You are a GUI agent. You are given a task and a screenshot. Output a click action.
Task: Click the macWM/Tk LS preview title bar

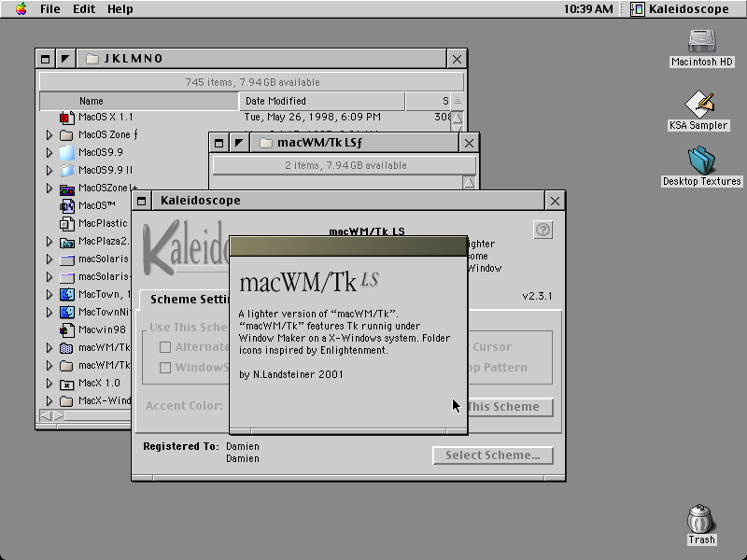348,246
